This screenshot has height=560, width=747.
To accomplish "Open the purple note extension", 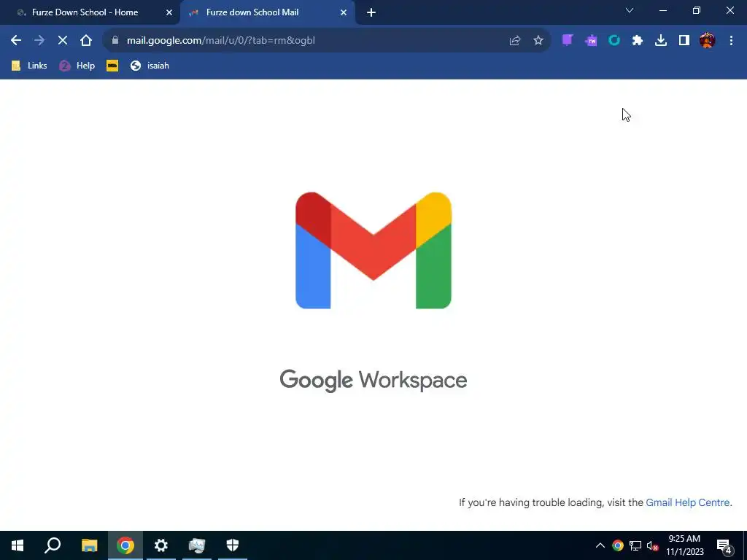I will pyautogui.click(x=567, y=41).
